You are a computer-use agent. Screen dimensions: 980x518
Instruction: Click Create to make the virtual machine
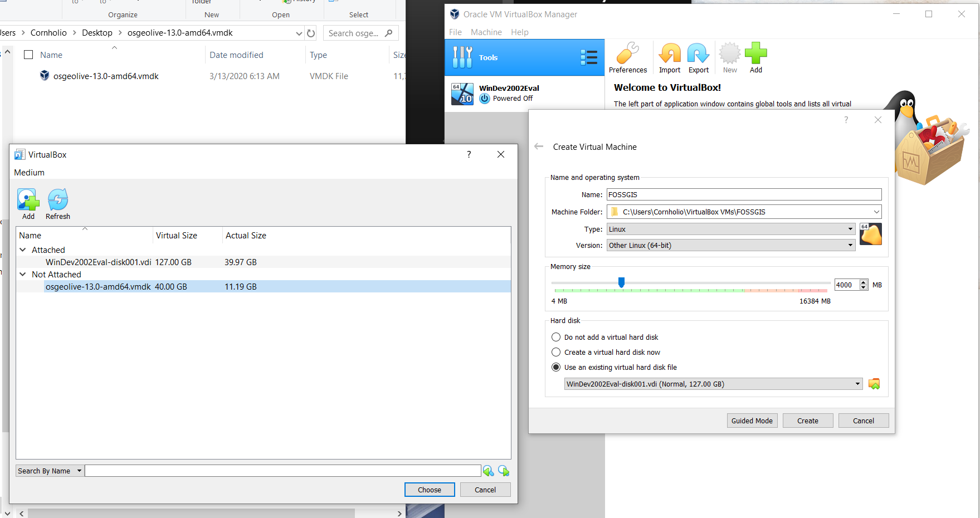click(808, 421)
